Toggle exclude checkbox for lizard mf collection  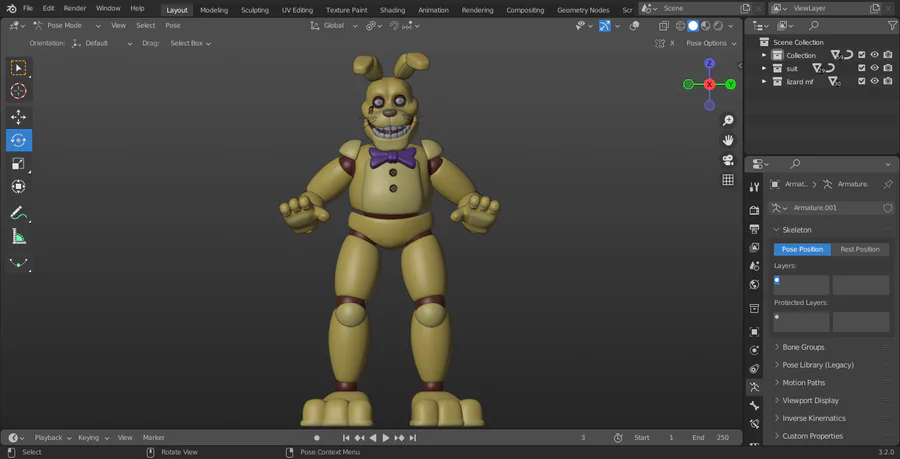[862, 81]
